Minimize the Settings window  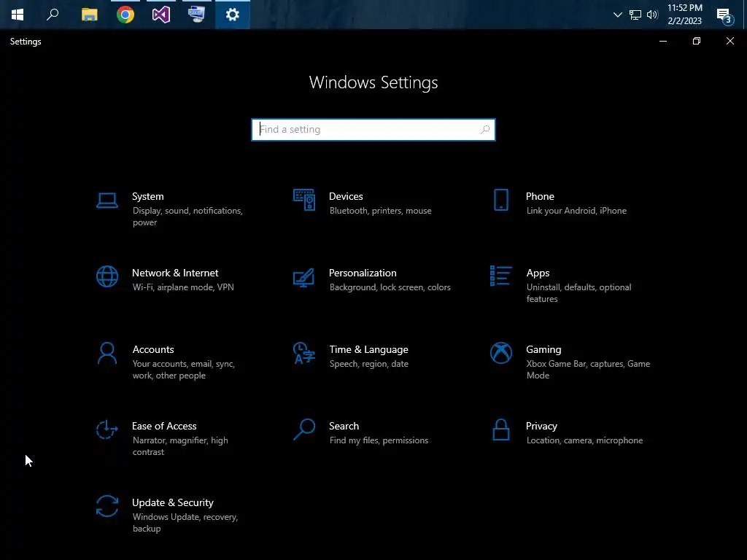662,42
